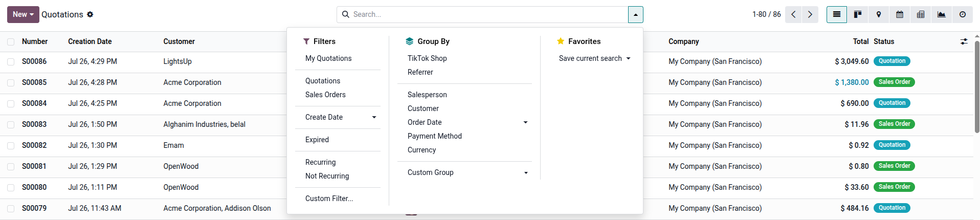Click Alghanim Industries, belal customer cell
The image size is (980, 220).
tap(205, 124)
